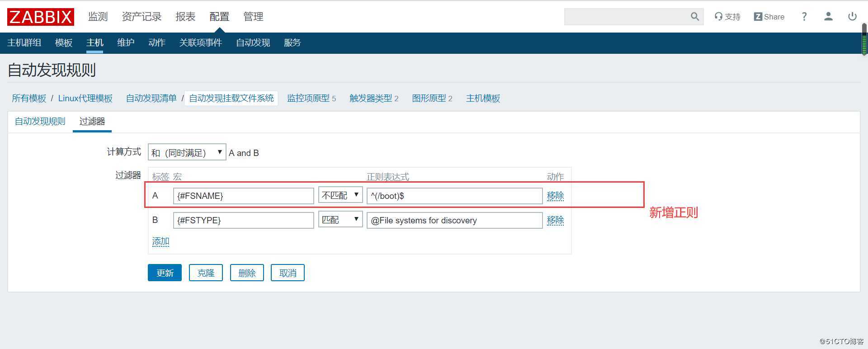Open the 管理 top menu

(x=253, y=17)
